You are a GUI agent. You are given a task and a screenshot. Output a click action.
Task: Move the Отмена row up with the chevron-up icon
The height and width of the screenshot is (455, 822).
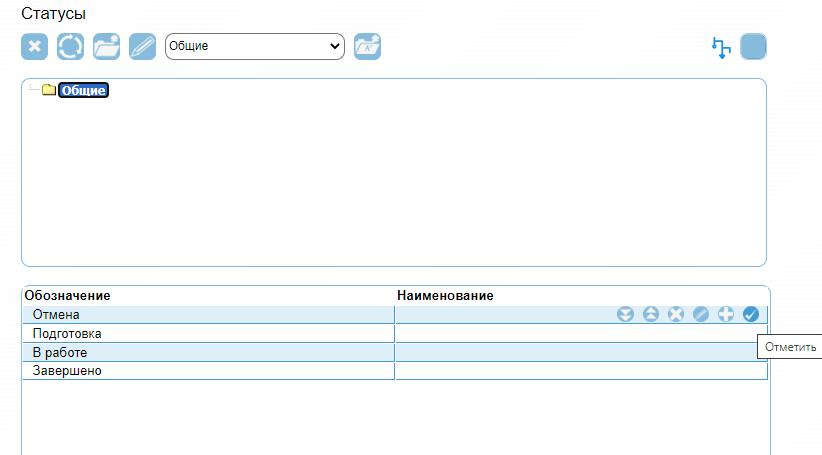651,315
